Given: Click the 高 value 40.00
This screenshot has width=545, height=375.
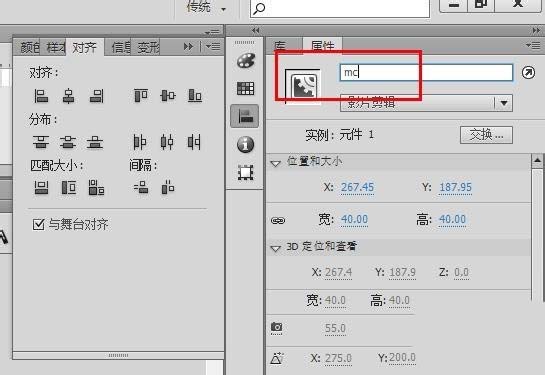Looking at the screenshot, I should point(452,220).
